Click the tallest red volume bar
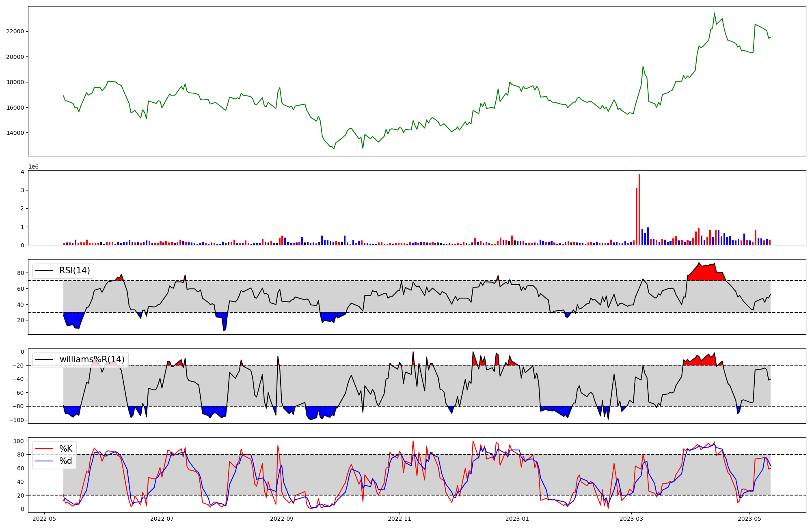This screenshot has width=812, height=528. pyautogui.click(x=639, y=209)
